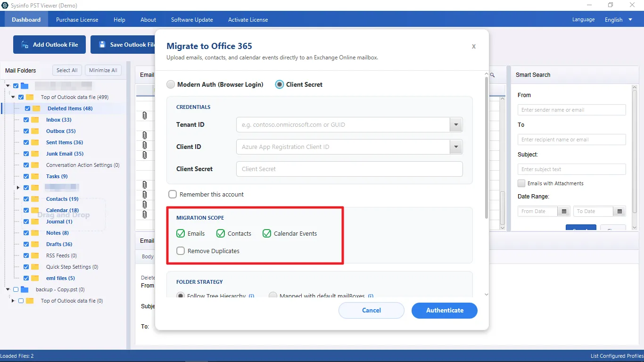Image resolution: width=644 pixels, height=362 pixels.
Task: Click the Smart Search Subject input field
Action: tap(572, 169)
